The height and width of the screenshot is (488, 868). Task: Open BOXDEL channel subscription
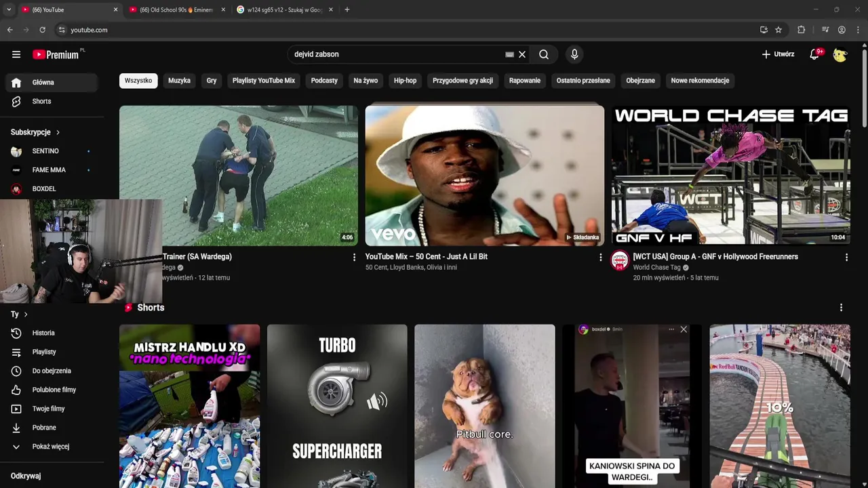pos(52,189)
